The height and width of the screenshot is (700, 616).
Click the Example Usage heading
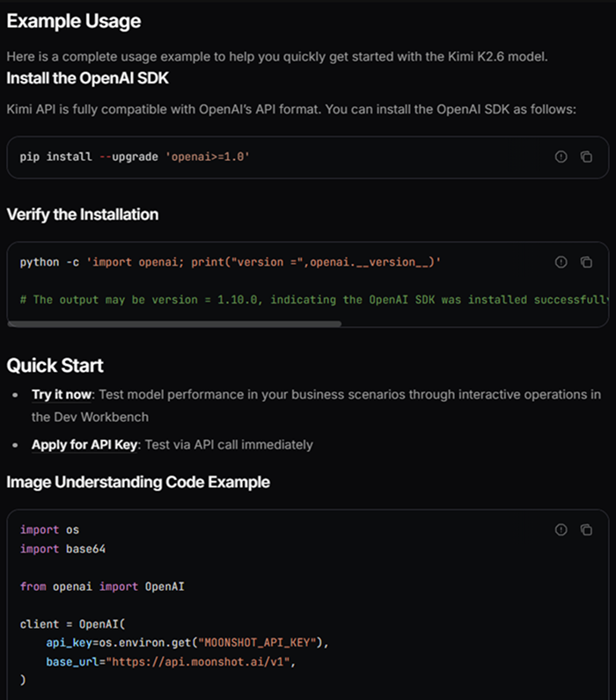[74, 21]
